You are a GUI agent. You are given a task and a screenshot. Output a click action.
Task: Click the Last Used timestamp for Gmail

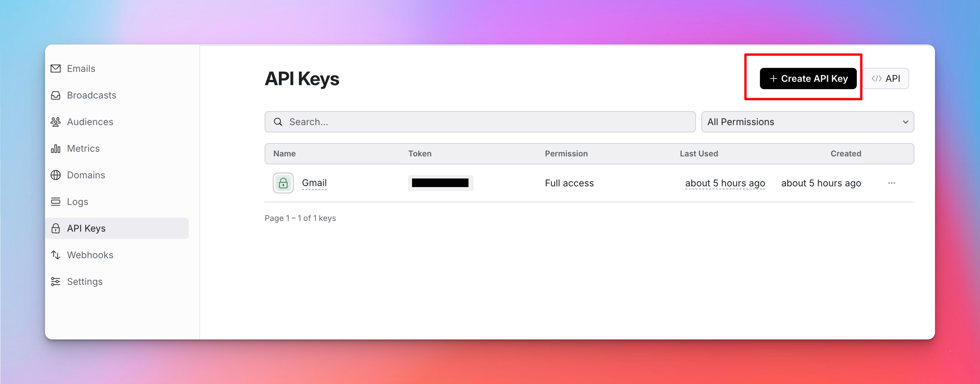point(725,183)
